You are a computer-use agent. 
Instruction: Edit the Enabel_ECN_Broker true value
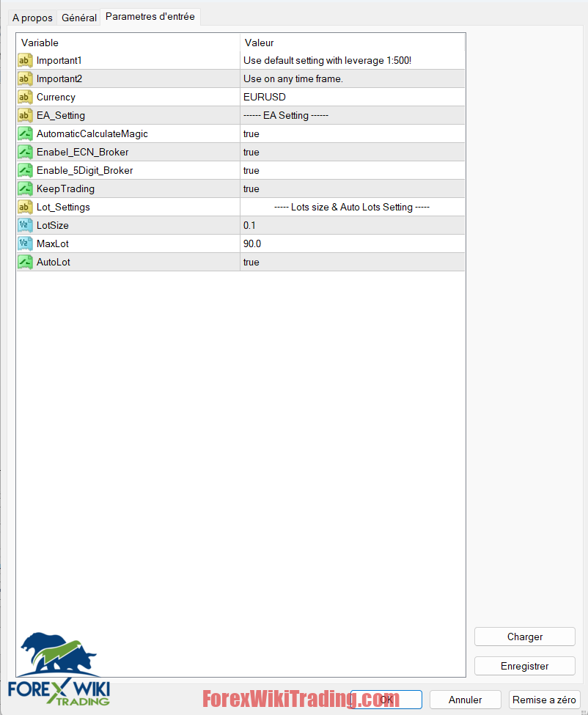click(353, 152)
